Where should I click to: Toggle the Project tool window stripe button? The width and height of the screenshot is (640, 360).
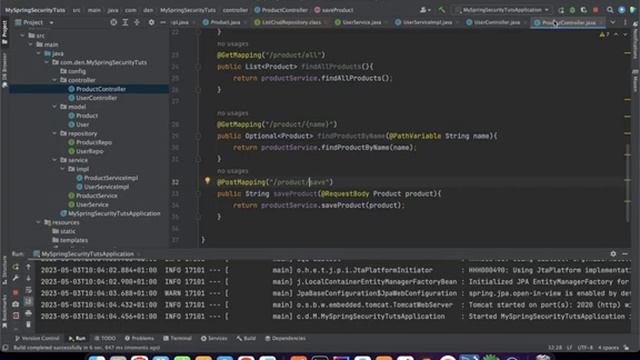tap(4, 33)
